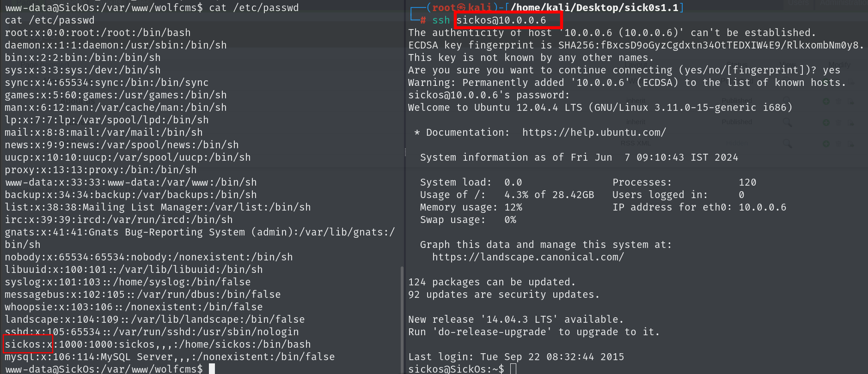Click the left terminal pane scrollbar
This screenshot has height=374, width=868.
point(402,319)
